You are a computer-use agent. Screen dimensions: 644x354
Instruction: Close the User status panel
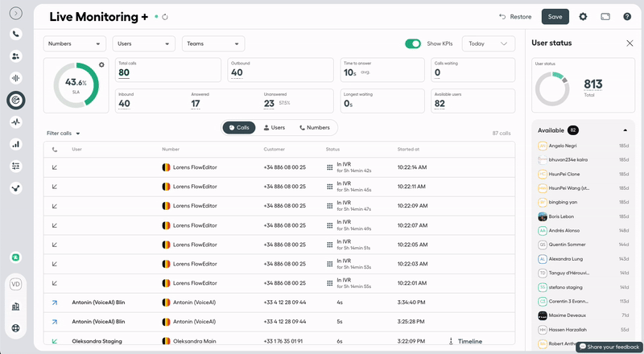click(x=630, y=43)
